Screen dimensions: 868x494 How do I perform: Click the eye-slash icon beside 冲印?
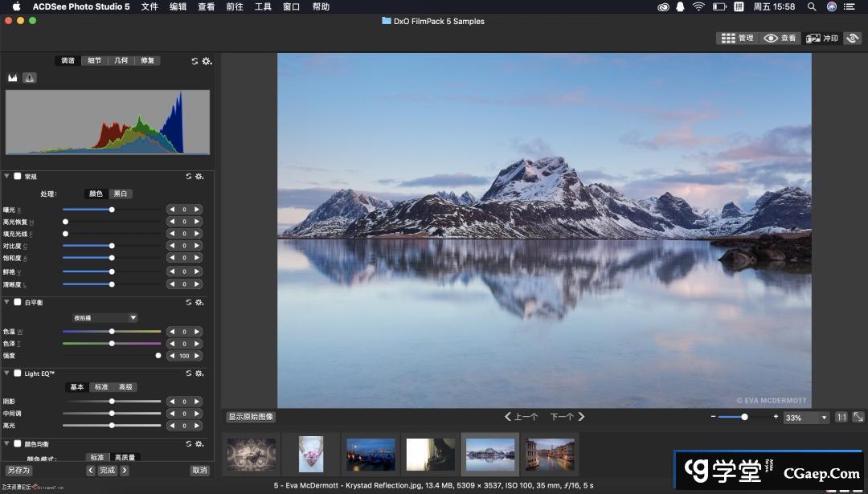click(x=853, y=38)
